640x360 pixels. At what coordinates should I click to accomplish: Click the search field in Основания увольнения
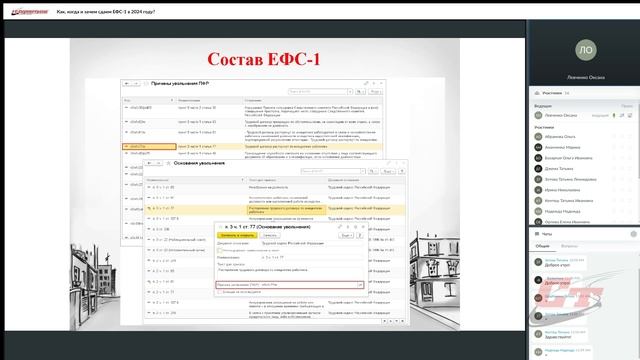[331, 171]
